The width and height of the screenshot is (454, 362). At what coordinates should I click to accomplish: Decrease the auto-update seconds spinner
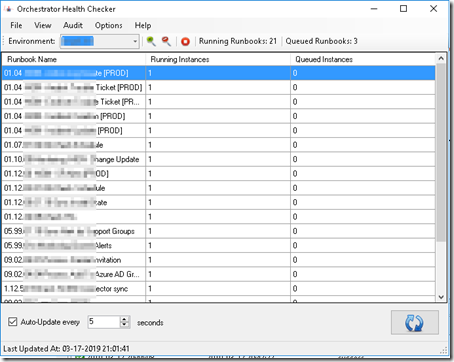[124, 325]
